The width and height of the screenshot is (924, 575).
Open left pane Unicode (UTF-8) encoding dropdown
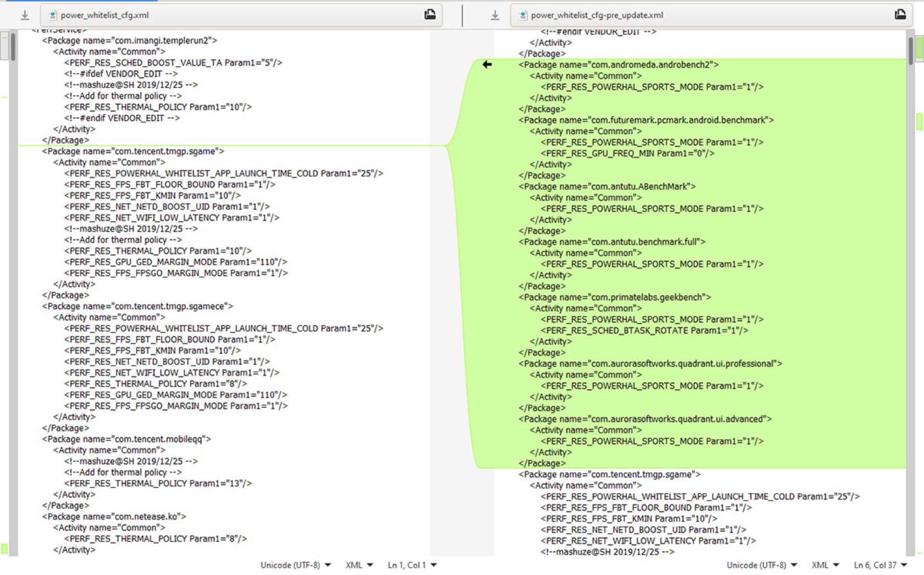[x=295, y=565]
